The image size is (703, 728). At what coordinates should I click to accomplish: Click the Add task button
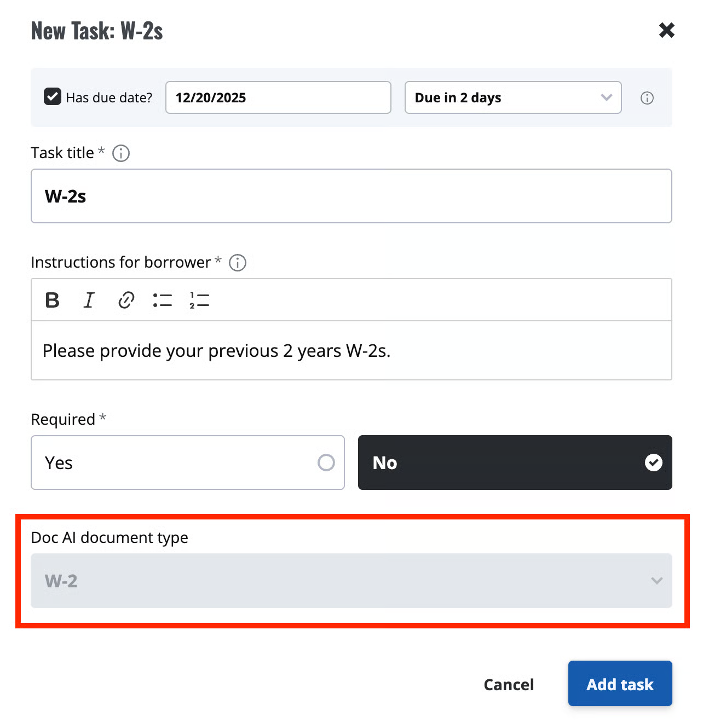[x=620, y=684]
